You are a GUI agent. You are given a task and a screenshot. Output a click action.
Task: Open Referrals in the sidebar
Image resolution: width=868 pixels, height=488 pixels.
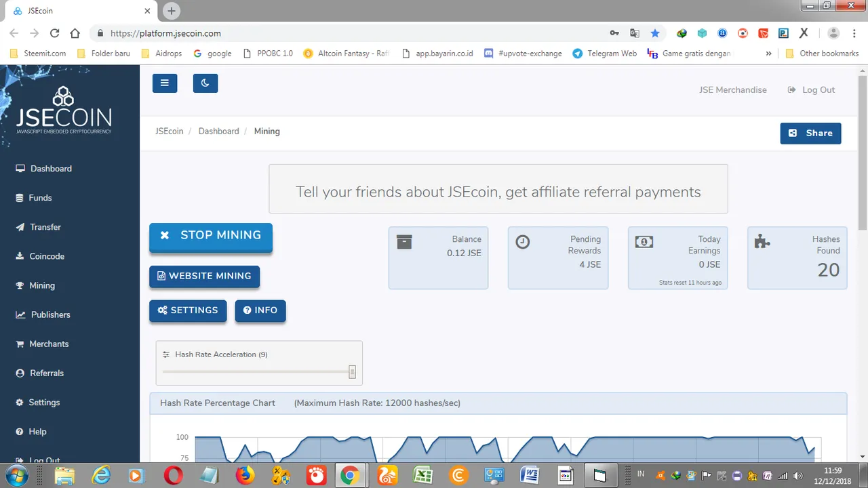coord(39,373)
